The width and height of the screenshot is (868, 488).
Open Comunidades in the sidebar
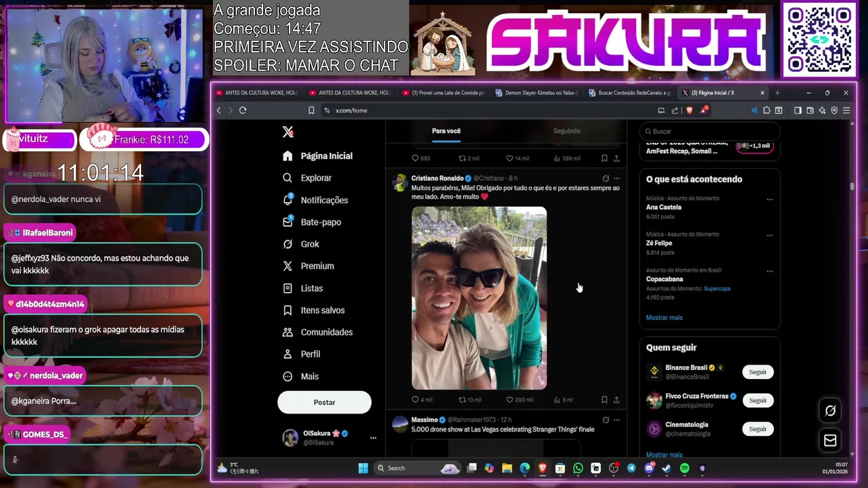point(318,332)
